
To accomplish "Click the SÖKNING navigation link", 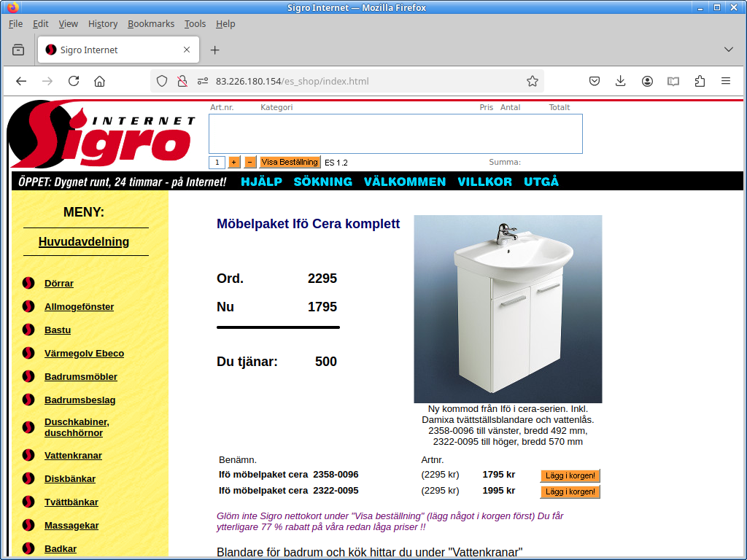I will click(x=323, y=182).
